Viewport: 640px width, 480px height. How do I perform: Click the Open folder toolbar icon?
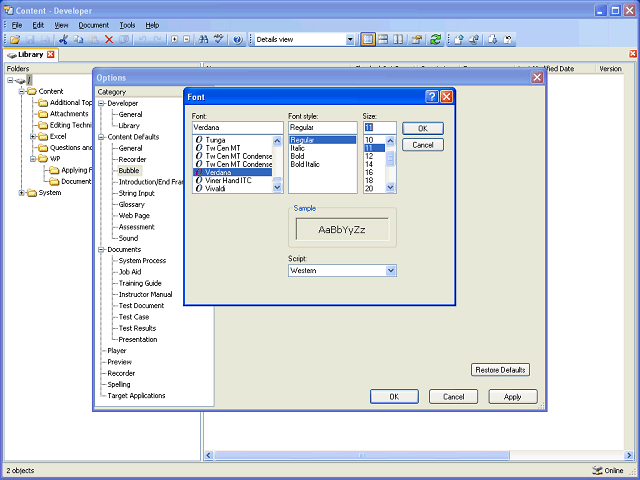15,40
